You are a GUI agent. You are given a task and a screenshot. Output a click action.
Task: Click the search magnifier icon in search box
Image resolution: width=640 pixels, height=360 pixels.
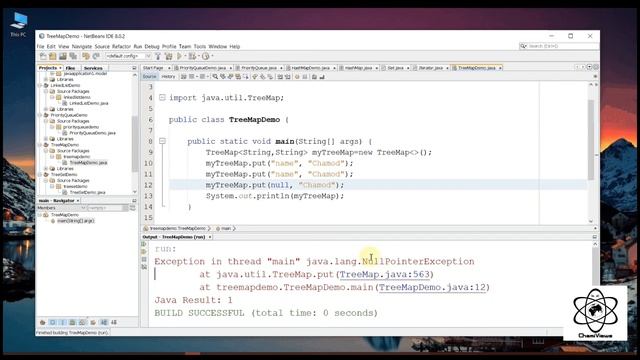point(523,46)
